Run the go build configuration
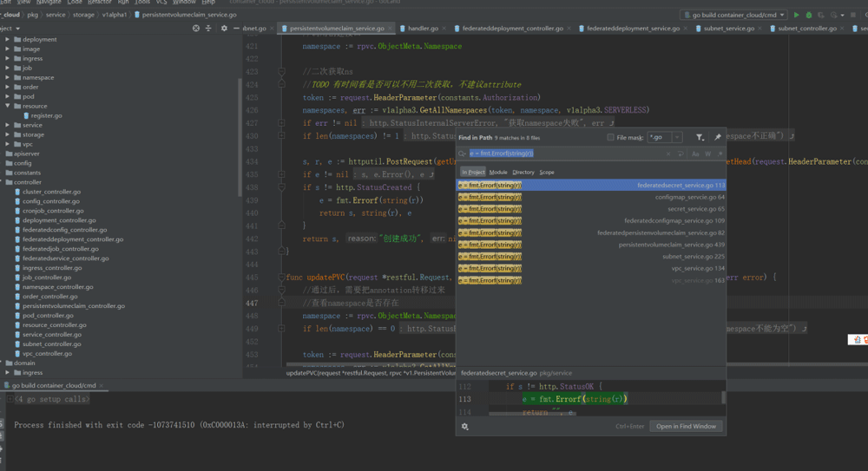The height and width of the screenshot is (471, 868). coord(797,15)
